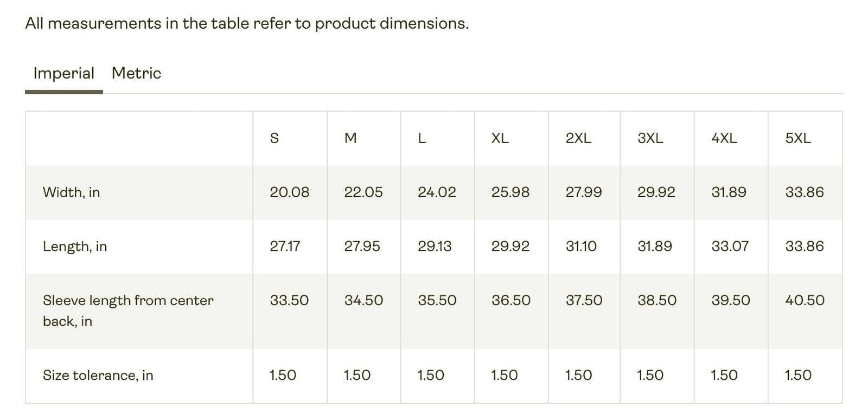The height and width of the screenshot is (420, 868).
Task: Click the "Width, in" row label
Action: click(71, 192)
